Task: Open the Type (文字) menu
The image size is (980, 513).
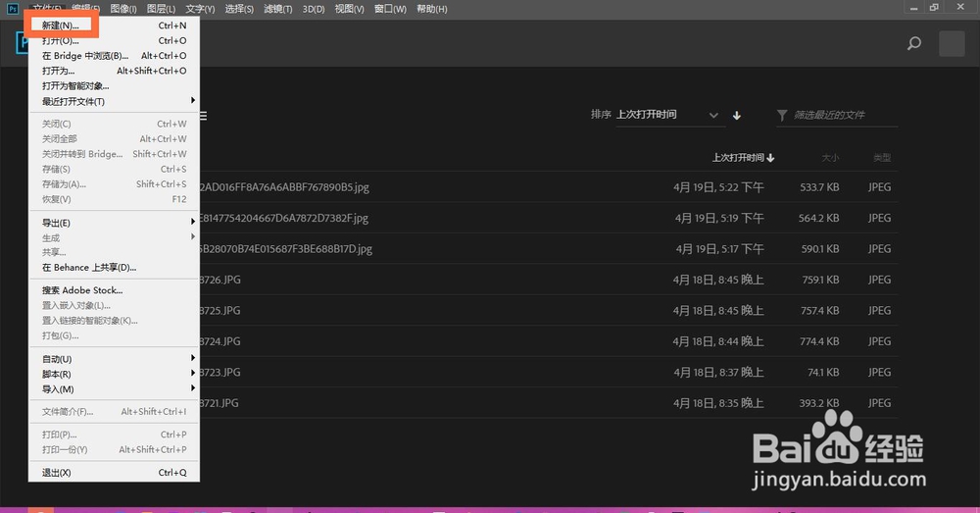Action: [200, 9]
